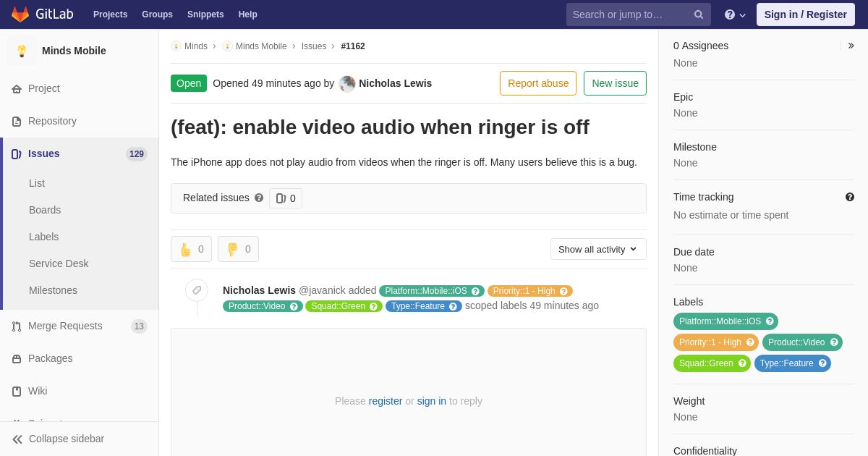The height and width of the screenshot is (456, 868).
Task: Click help icon on sidebar Platform::Mobile::iOS label
Action: pos(770,321)
